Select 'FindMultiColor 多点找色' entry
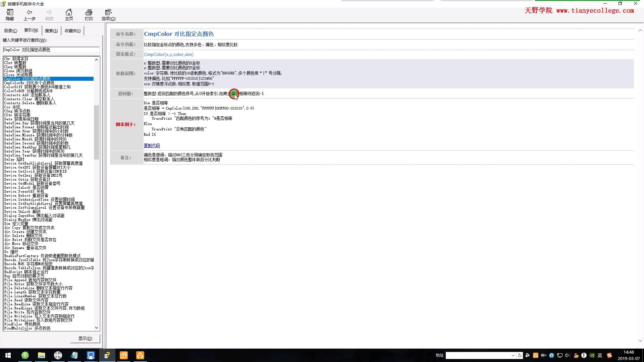644x362 pixels. (x=27, y=328)
